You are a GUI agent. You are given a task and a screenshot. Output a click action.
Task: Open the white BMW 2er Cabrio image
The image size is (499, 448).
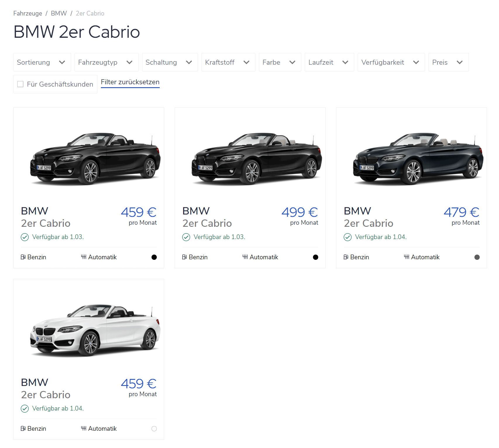95,329
